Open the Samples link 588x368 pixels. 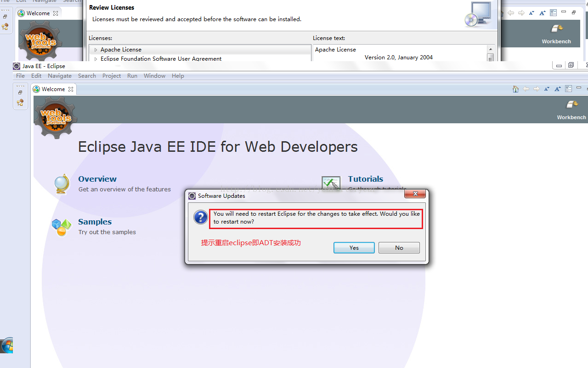(x=95, y=222)
